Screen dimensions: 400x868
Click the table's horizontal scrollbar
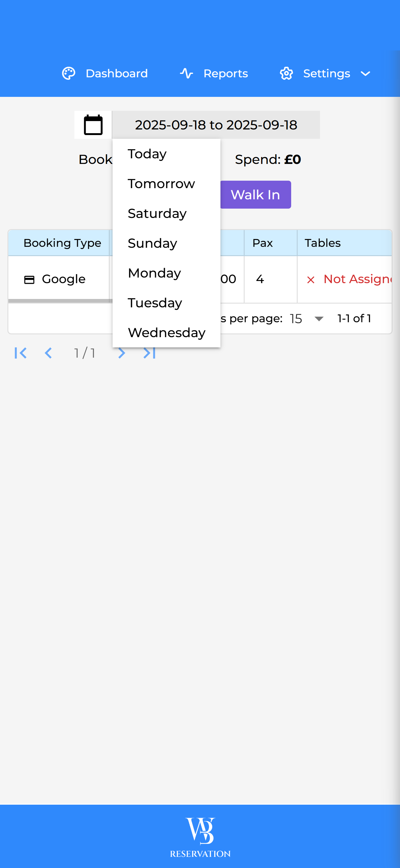tap(60, 301)
